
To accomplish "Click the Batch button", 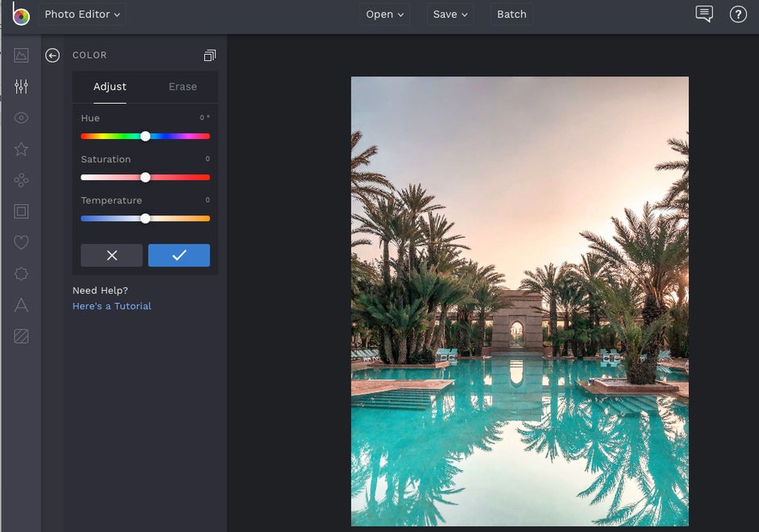I will (511, 14).
